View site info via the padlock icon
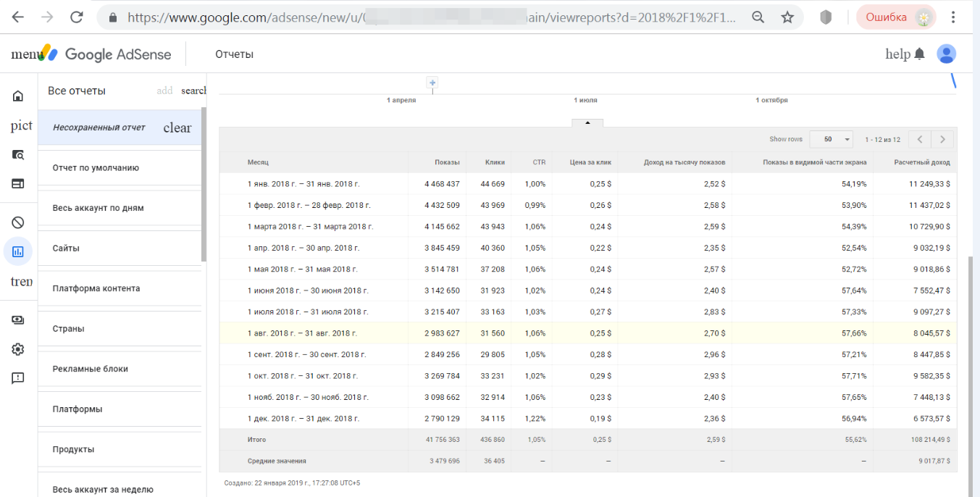The image size is (980, 497). tap(112, 17)
